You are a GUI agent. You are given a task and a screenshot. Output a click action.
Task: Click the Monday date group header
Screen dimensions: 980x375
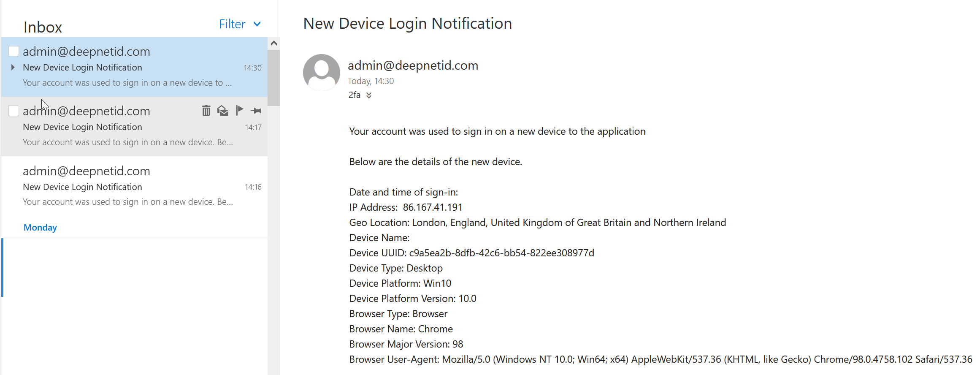pyautogui.click(x=40, y=228)
